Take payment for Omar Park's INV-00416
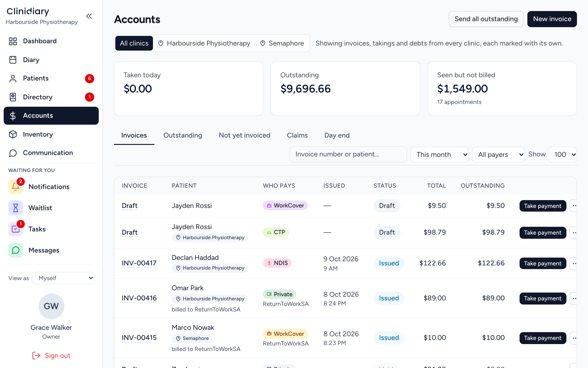Viewport: 588px width, 368px height. [x=543, y=298]
